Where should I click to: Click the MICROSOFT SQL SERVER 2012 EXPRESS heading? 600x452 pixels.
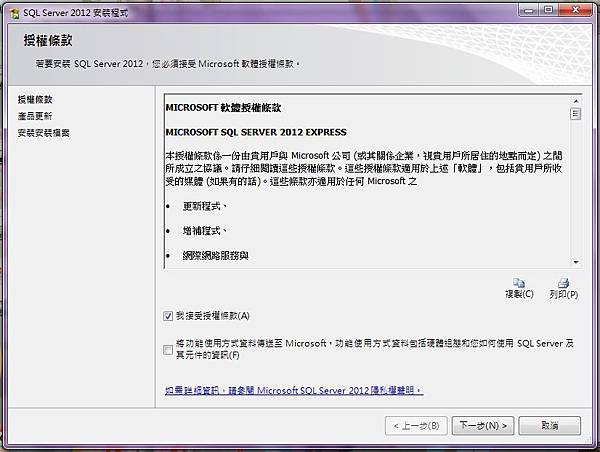[x=256, y=132]
